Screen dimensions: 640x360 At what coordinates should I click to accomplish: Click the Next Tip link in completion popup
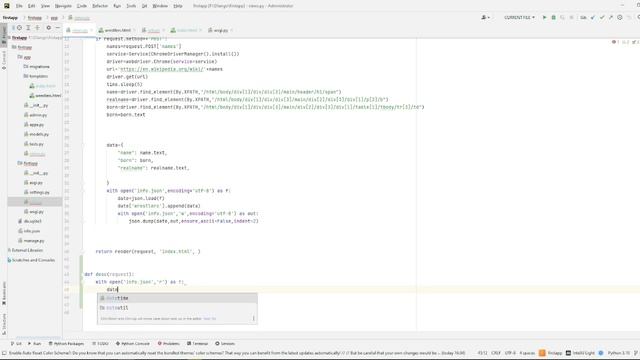(209, 318)
